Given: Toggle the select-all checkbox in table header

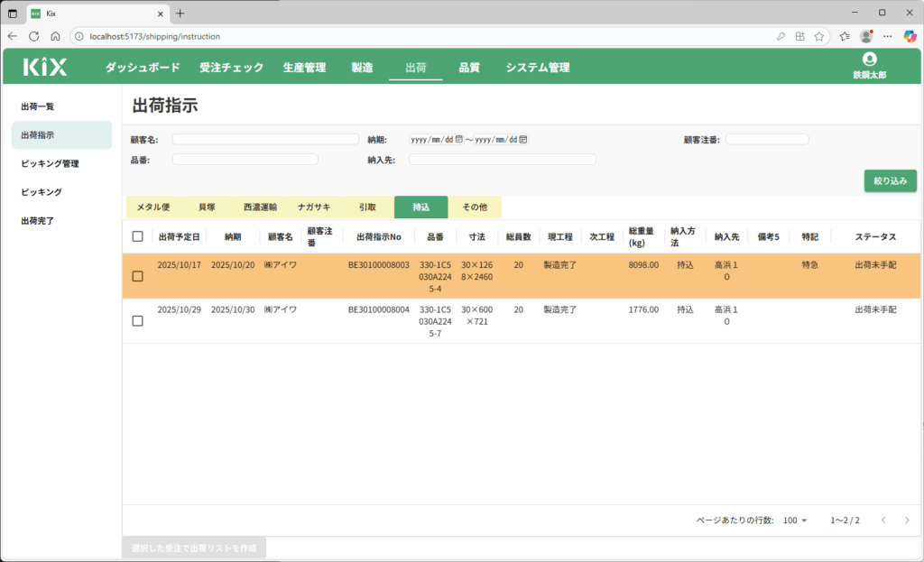Looking at the screenshot, I should coord(137,236).
